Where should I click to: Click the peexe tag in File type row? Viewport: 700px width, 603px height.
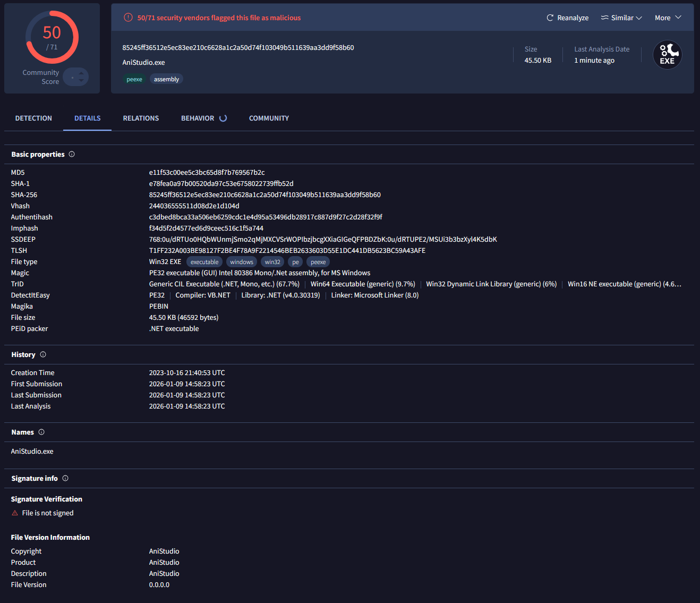[x=318, y=262]
